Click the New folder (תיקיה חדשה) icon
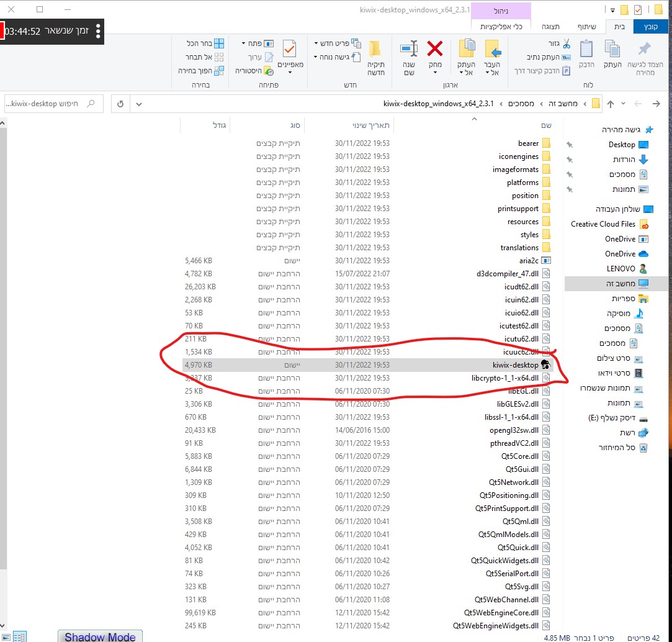The width and height of the screenshot is (672, 642). [375, 48]
